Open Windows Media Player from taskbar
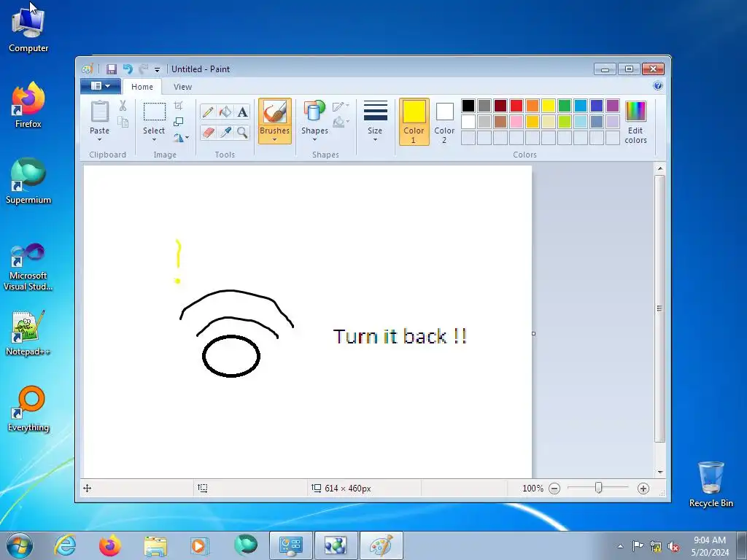 click(198, 545)
